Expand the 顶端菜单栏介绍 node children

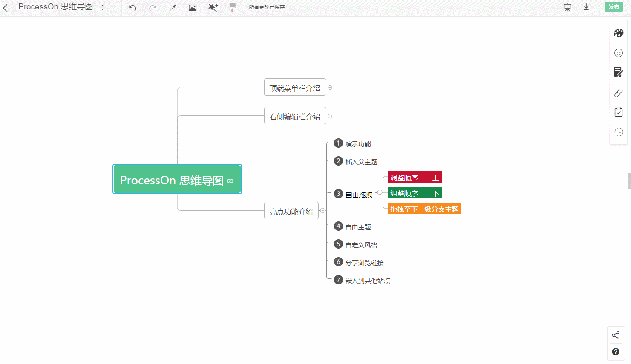pyautogui.click(x=330, y=87)
